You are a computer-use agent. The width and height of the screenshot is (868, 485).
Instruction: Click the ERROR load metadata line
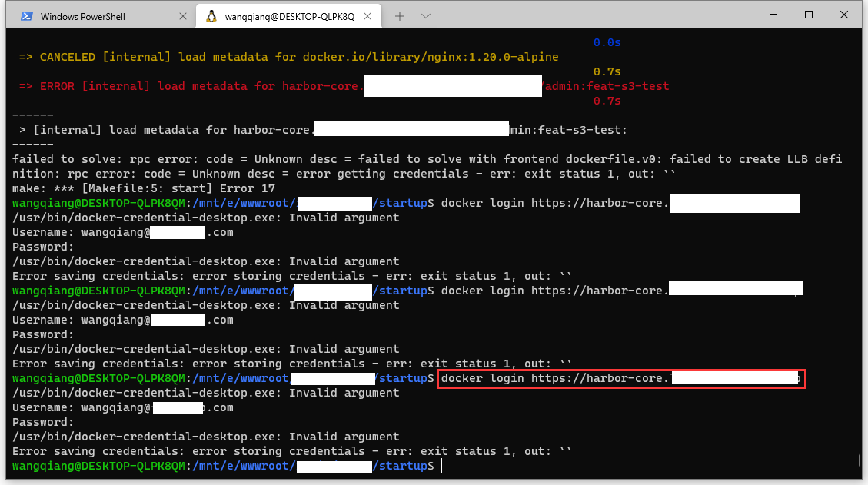[344, 86]
